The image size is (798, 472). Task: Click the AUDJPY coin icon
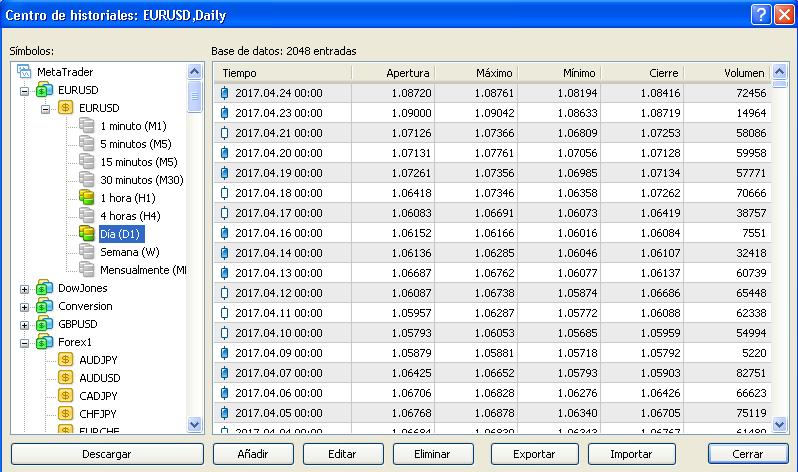coord(66,360)
